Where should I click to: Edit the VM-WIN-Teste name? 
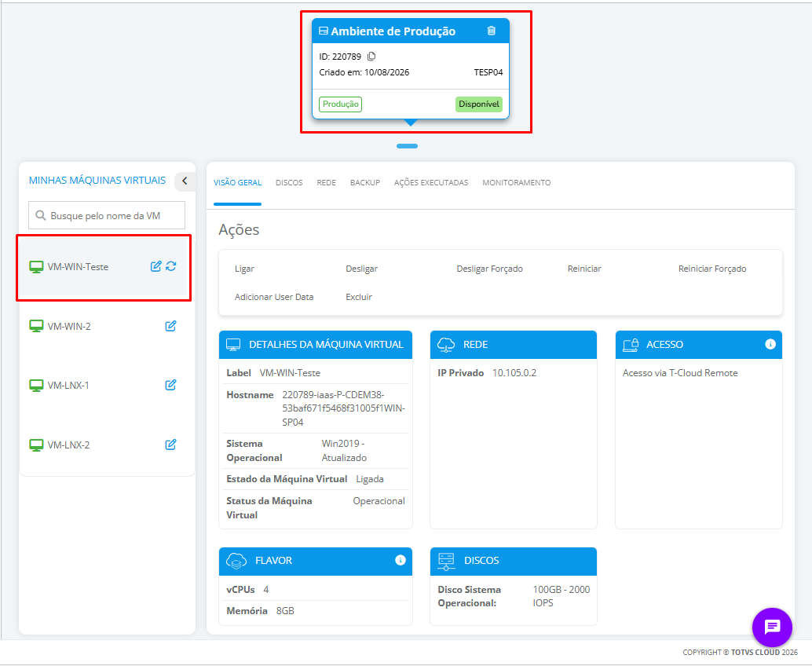point(155,266)
